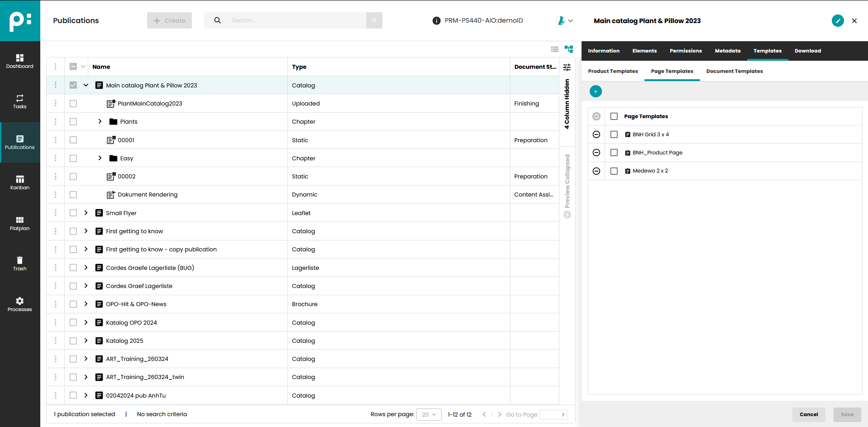This screenshot has height=427, width=868.
Task: Expand the Plants chapter
Action: (x=100, y=121)
